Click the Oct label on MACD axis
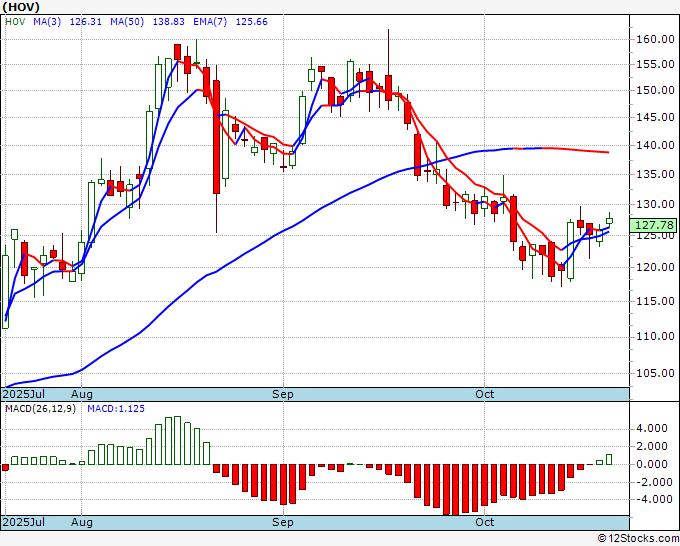 pos(484,522)
